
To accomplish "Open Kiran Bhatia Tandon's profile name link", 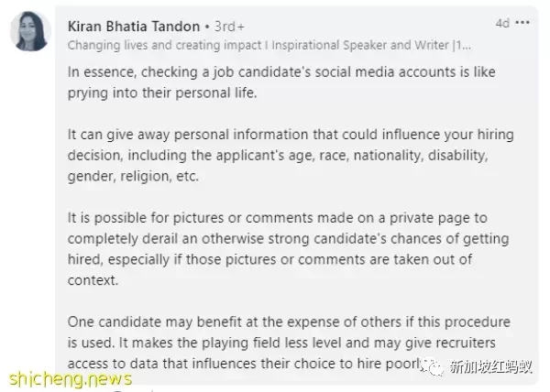I will (x=134, y=27).
